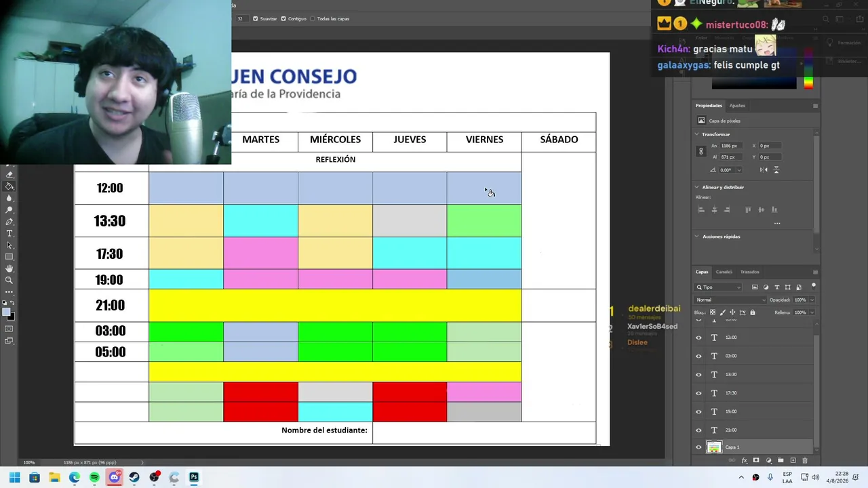Screen dimensions: 868x488
Task: Open the Capas panel menu
Action: 815,272
